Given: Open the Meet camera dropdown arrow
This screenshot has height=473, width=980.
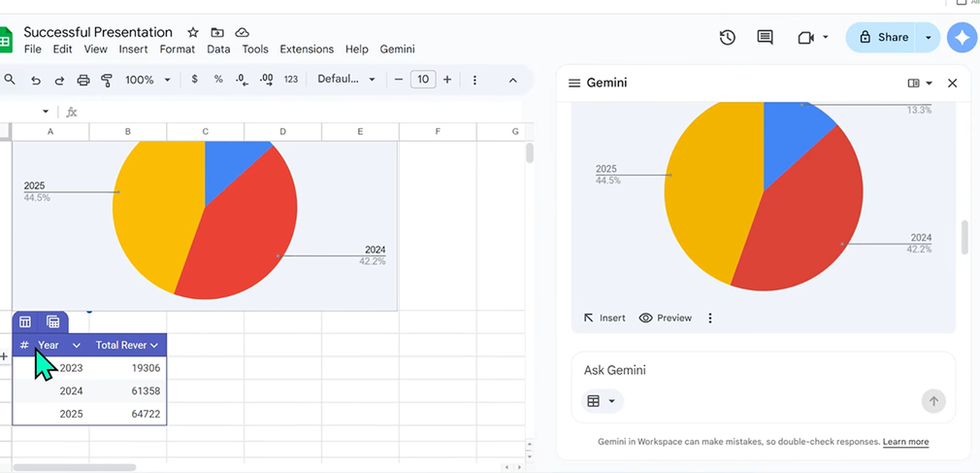Looking at the screenshot, I should [x=825, y=38].
